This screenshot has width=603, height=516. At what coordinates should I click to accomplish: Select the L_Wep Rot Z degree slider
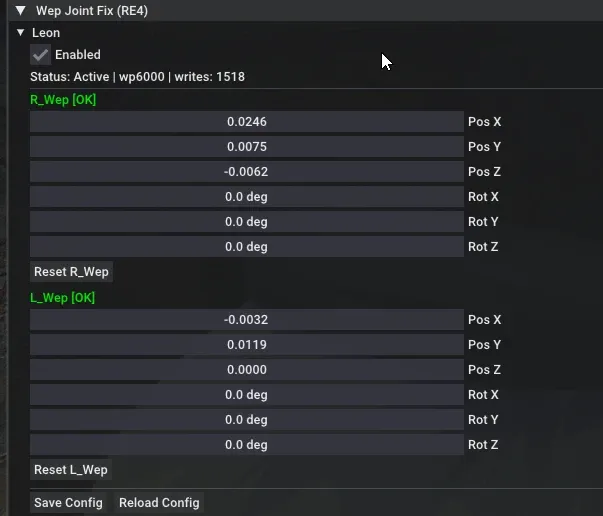247,444
